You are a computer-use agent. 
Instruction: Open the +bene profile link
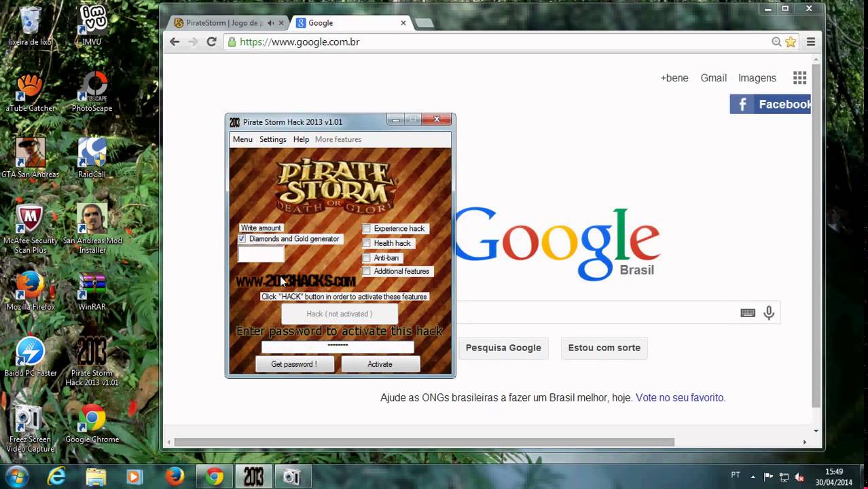pyautogui.click(x=674, y=78)
